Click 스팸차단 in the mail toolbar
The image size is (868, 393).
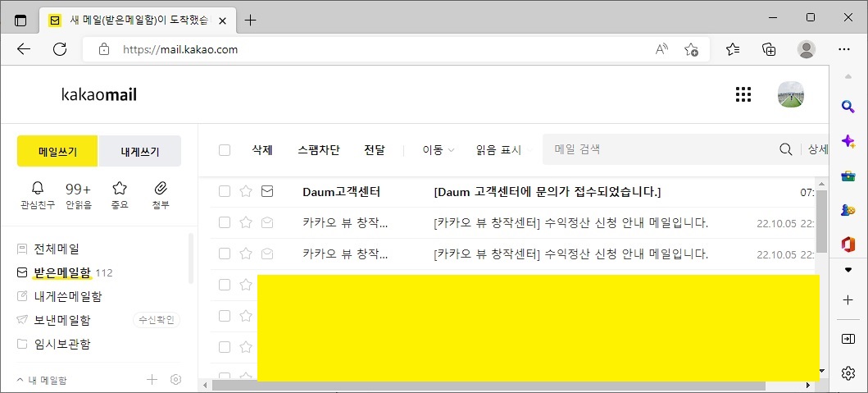coord(319,149)
